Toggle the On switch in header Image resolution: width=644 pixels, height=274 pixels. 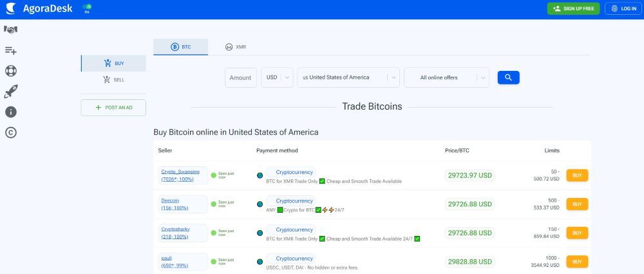tap(88, 8)
